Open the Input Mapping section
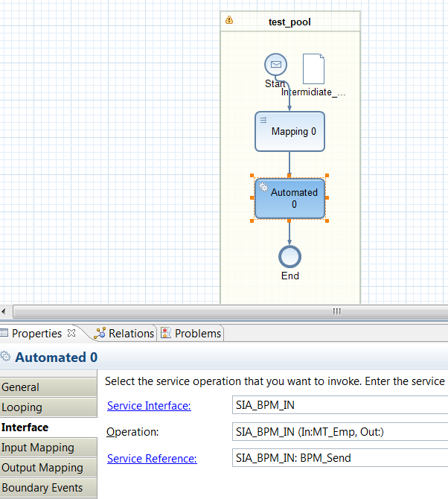Viewport: 448px width, 499px height. [x=48, y=448]
